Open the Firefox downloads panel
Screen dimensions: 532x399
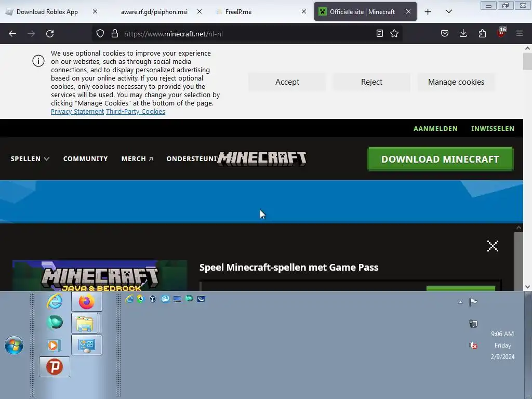(463, 33)
